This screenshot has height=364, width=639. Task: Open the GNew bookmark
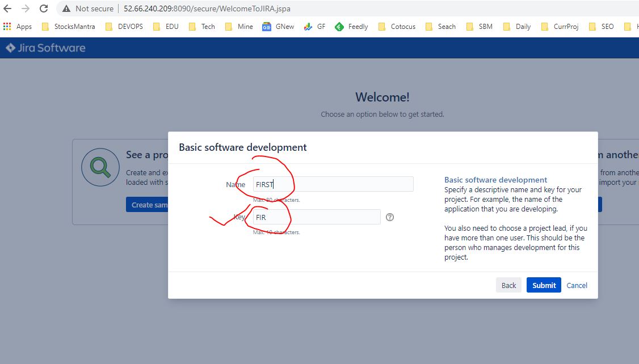point(278,27)
